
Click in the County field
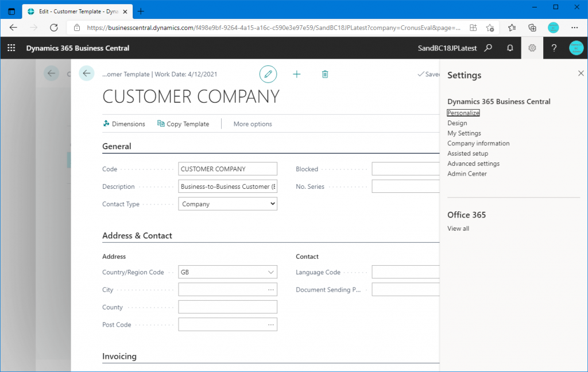tap(227, 307)
